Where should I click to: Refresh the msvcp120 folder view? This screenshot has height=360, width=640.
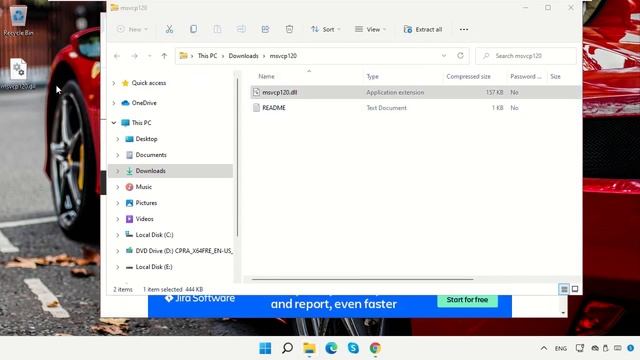coord(460,56)
